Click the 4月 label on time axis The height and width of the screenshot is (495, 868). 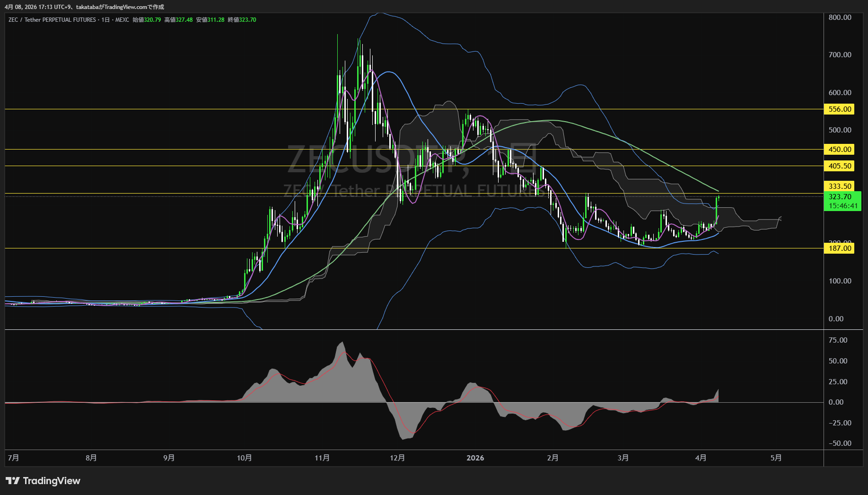(x=701, y=458)
